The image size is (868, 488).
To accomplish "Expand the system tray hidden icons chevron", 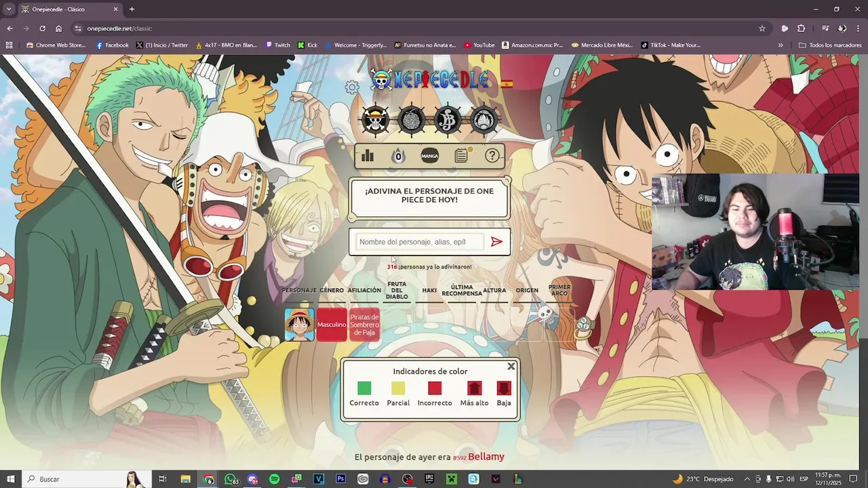I will [747, 479].
